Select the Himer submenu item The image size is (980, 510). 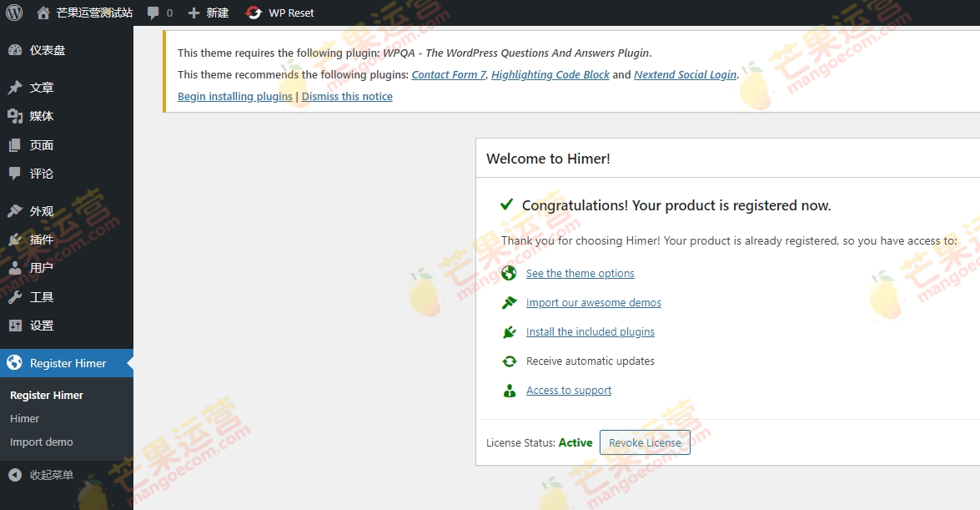(x=24, y=418)
